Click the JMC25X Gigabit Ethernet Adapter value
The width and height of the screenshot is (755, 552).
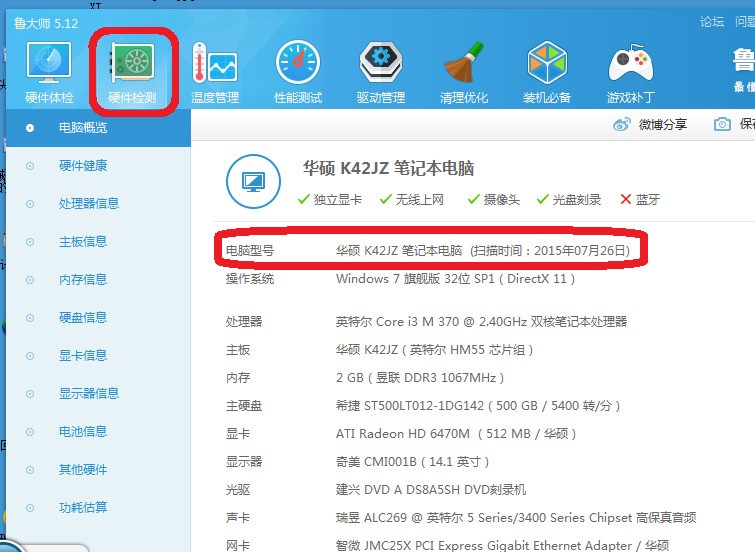[x=503, y=545]
